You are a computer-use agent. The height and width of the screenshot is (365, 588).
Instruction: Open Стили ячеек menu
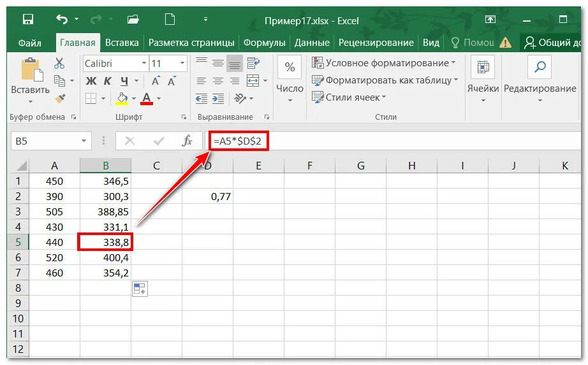349,97
